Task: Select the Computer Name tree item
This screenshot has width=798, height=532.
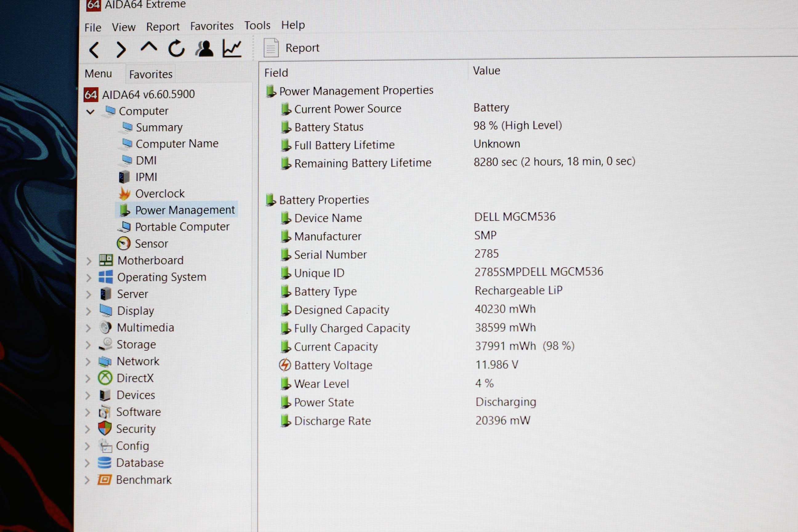Action: [170, 143]
